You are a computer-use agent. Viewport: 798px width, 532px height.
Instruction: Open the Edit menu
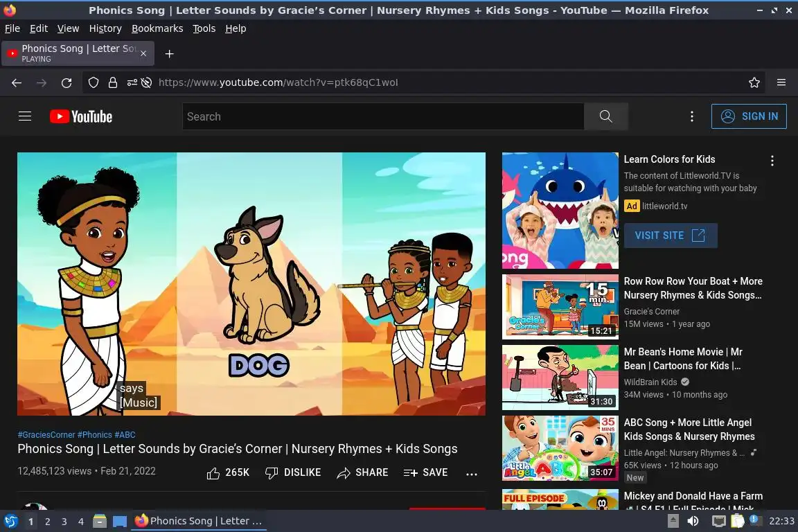39,28
